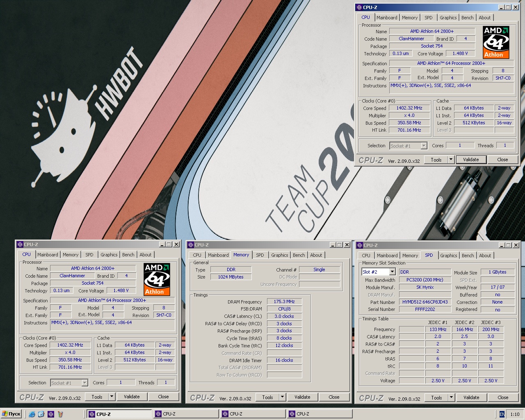Open the About tab in the Memory window

[316, 255]
